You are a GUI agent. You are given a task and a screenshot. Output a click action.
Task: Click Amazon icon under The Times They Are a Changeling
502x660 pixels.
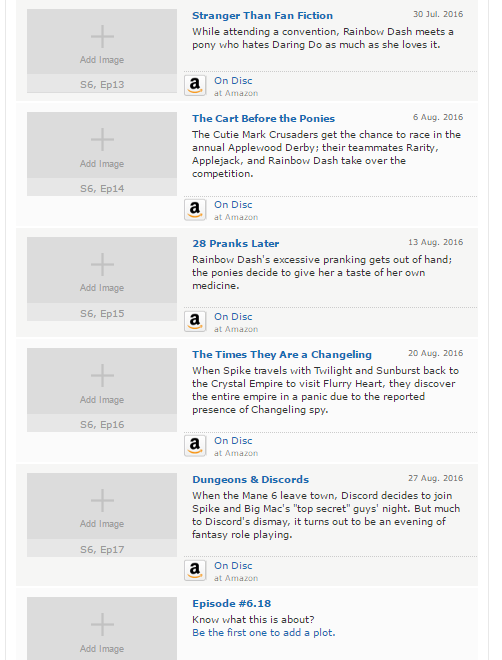(x=195, y=446)
